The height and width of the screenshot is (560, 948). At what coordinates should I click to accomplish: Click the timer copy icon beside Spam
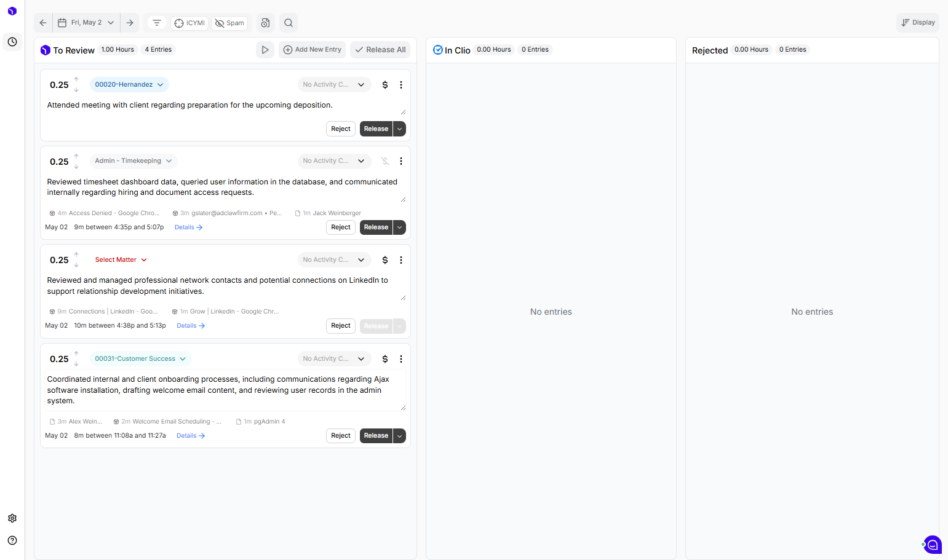(265, 23)
